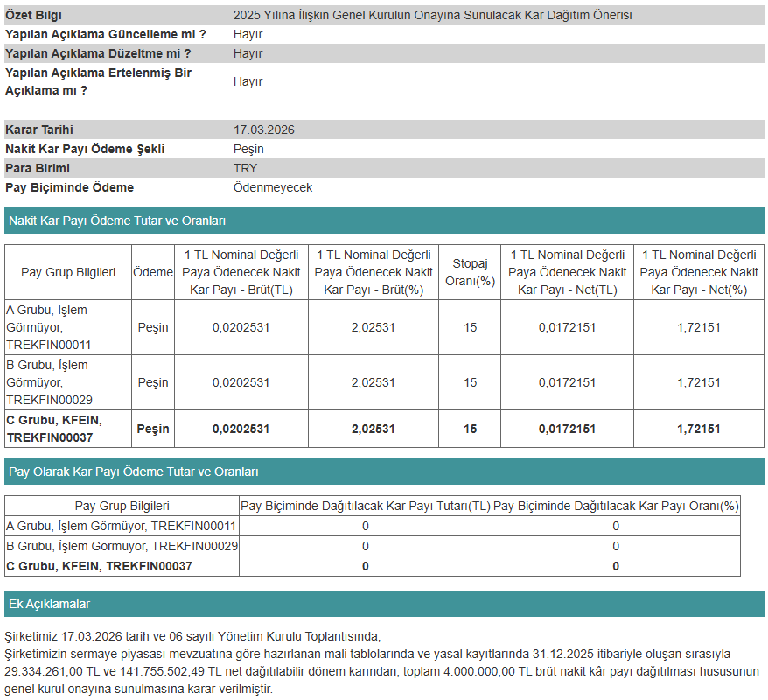
Task: Click "Pay Biçiminde Dağıtılacak Kar Payı Tutarı(TL)" header
Action: point(366,506)
